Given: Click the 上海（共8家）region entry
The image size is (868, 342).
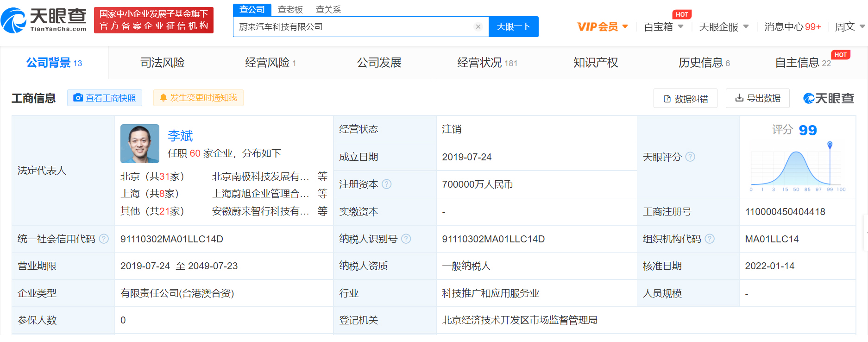Looking at the screenshot, I should click(x=150, y=194).
